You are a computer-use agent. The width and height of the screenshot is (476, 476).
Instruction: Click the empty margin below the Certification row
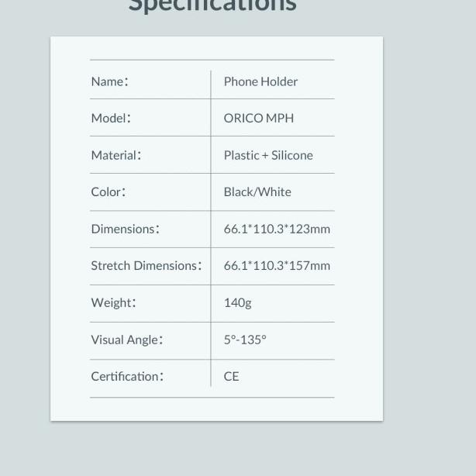pos(212,409)
